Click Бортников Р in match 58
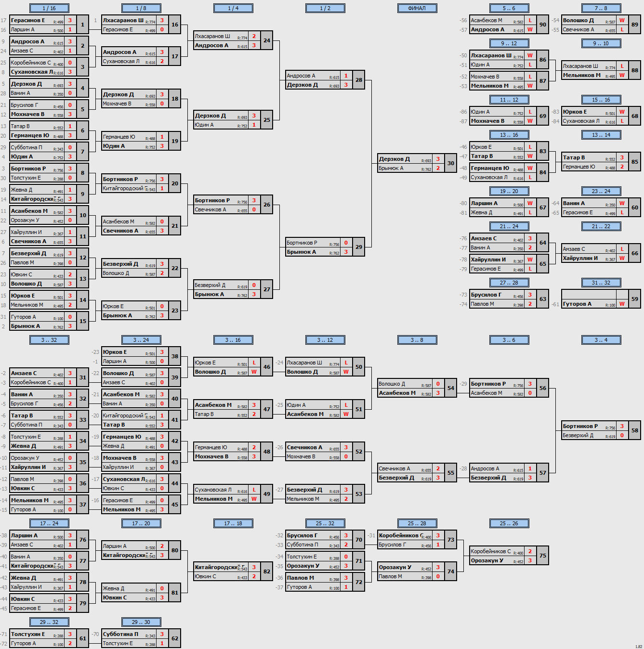Viewport: 644px width, 649px height. tap(580, 426)
